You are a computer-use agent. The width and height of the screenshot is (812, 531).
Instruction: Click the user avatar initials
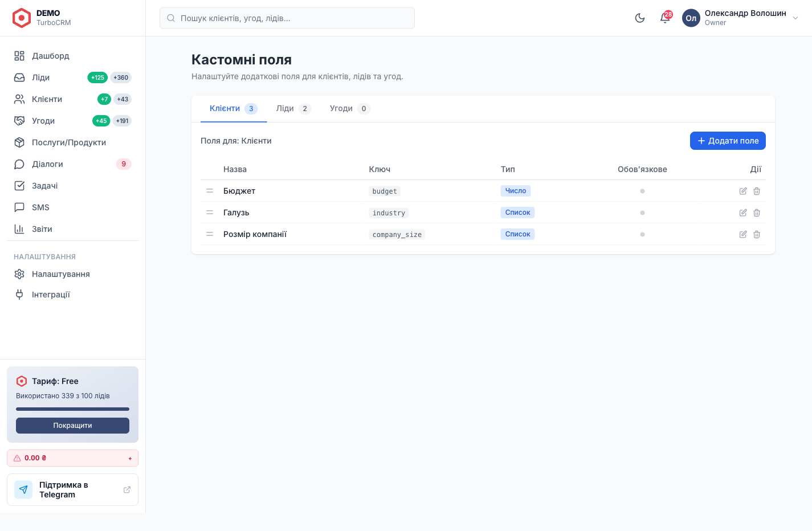(691, 18)
